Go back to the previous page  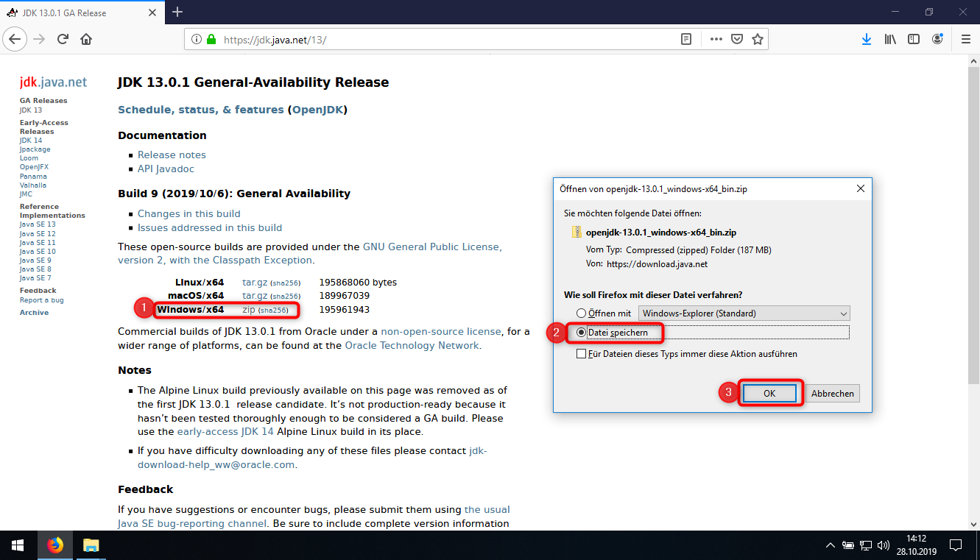[15, 39]
